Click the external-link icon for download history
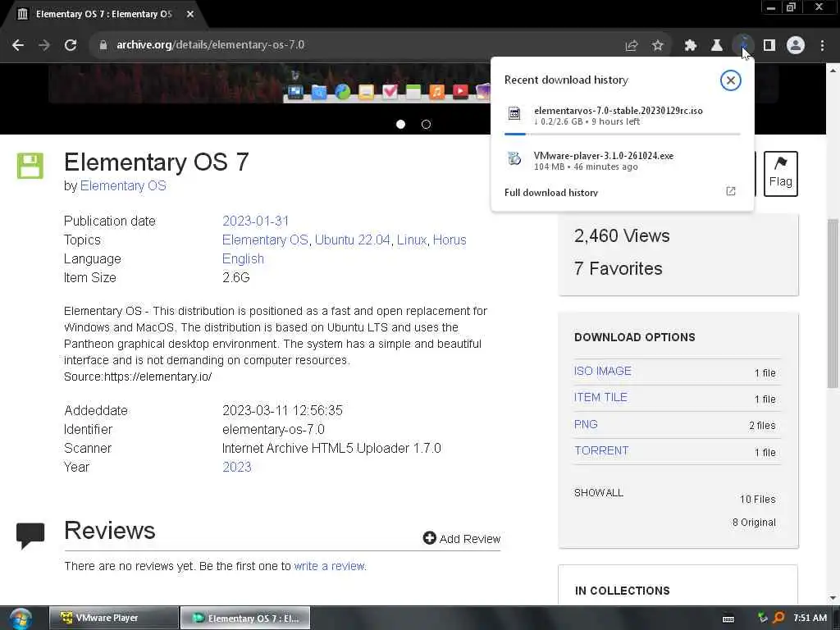Screen dimensions: 840x630 731,191
